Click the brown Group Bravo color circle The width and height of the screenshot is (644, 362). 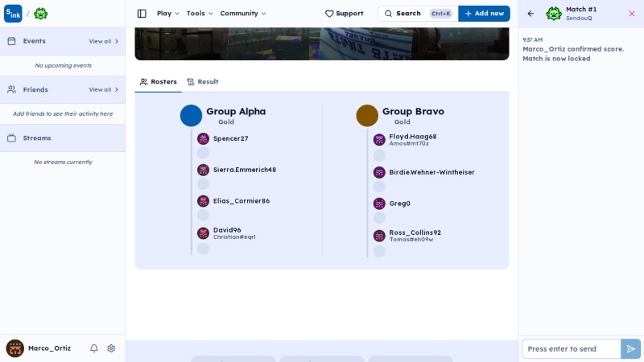367,115
